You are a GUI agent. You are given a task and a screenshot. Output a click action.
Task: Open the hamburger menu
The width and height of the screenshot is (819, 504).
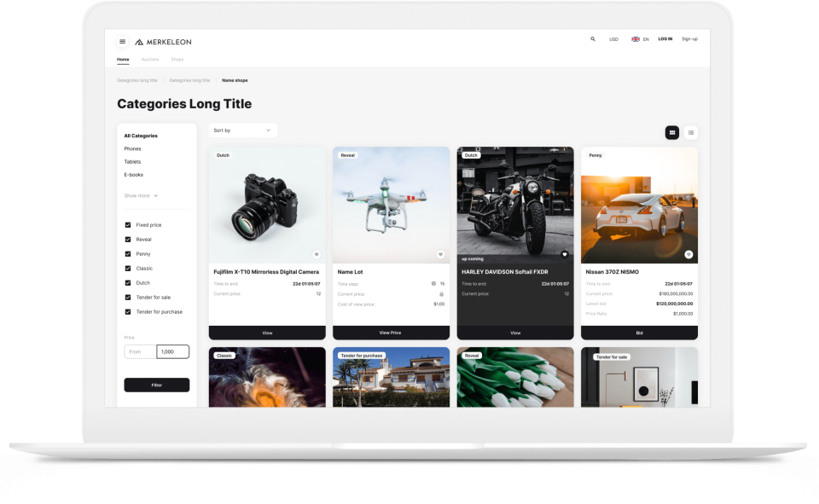click(122, 42)
